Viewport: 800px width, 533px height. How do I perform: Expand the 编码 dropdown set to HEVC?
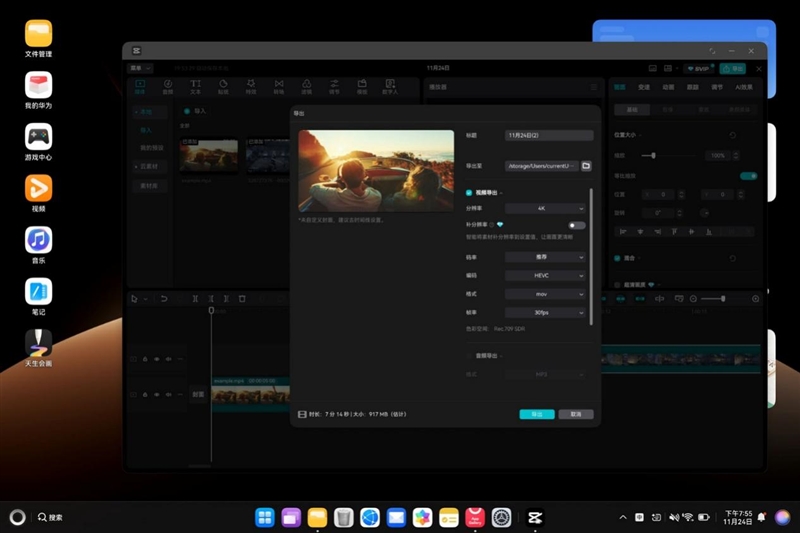click(x=545, y=275)
